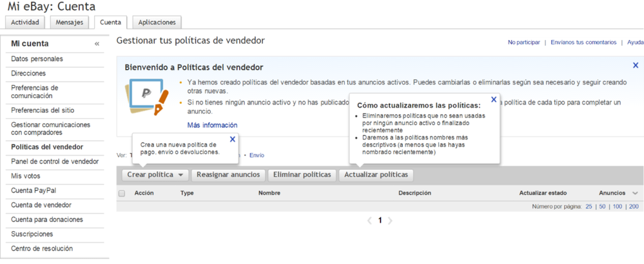
Task: Click Reasignar anuncios button
Action: tap(228, 175)
